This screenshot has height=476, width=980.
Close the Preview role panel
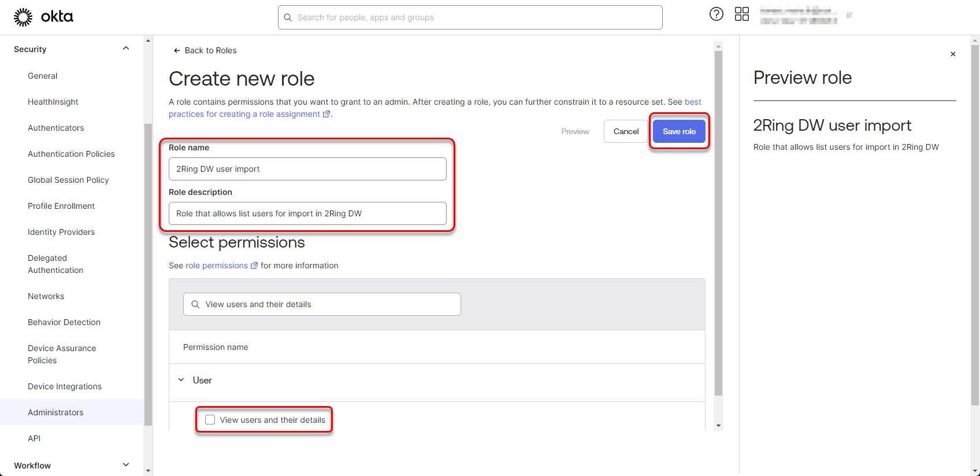[x=953, y=54]
